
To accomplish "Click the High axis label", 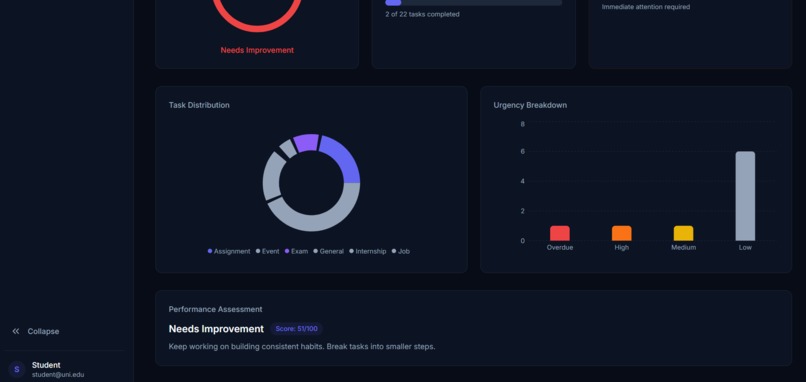I will click(x=621, y=247).
